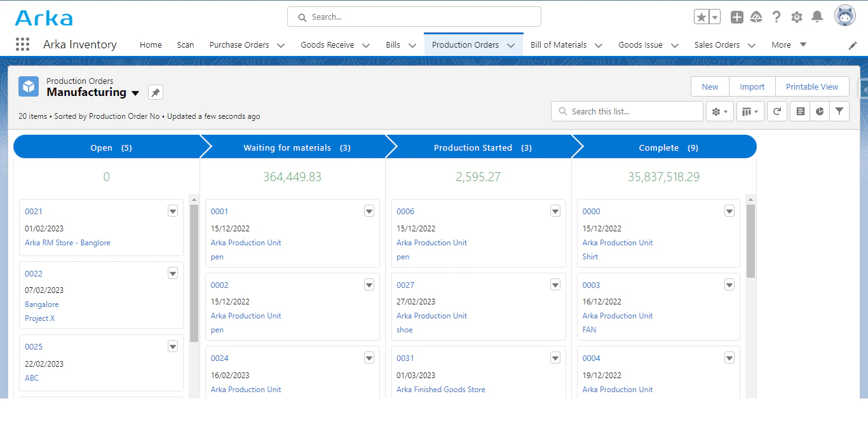Click the global create plus icon

coord(736,17)
